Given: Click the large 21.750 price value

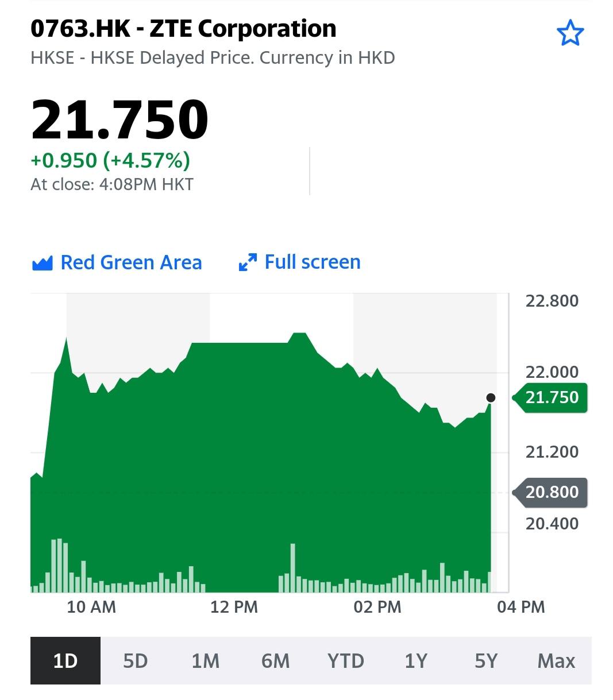Looking at the screenshot, I should coord(119,119).
